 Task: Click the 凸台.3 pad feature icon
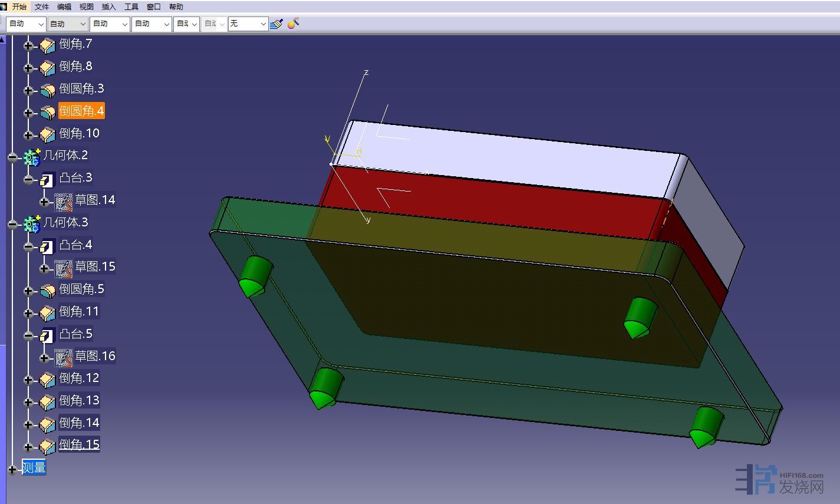47,179
